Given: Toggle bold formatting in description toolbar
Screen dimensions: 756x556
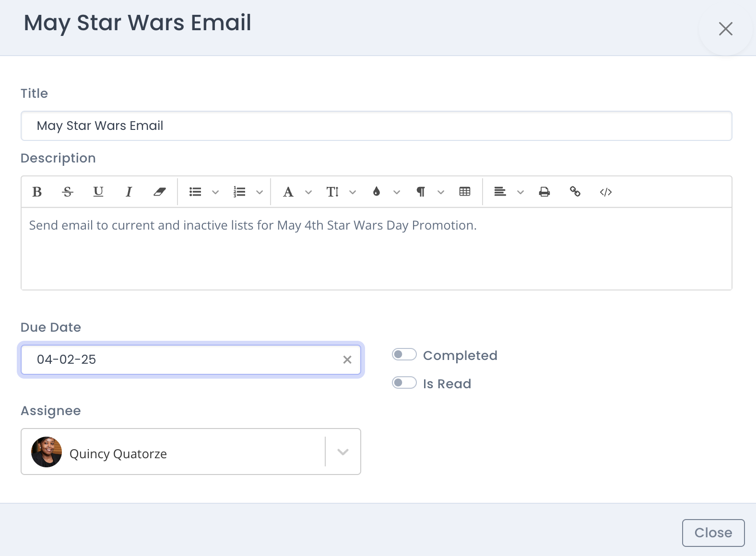Looking at the screenshot, I should coord(37,192).
